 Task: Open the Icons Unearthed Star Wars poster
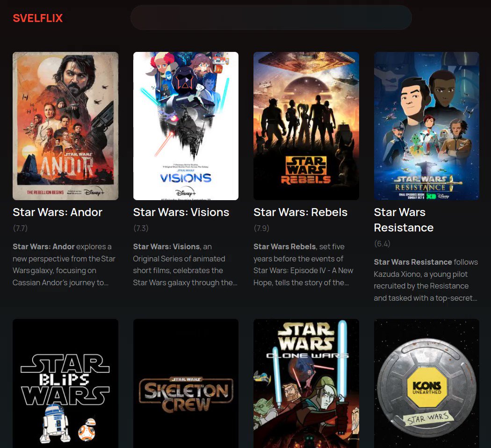click(x=427, y=383)
